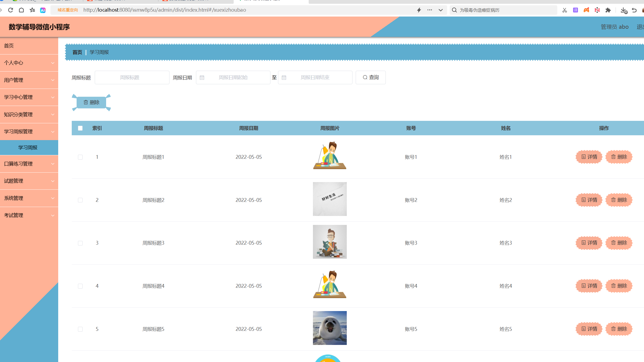Screen dimensions: 644x362
Task: Open 详情 for 周报标题2 row
Action: (589, 200)
